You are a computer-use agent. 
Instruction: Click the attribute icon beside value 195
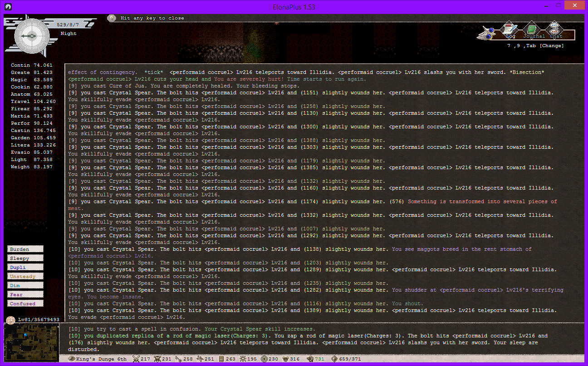[x=244, y=359]
